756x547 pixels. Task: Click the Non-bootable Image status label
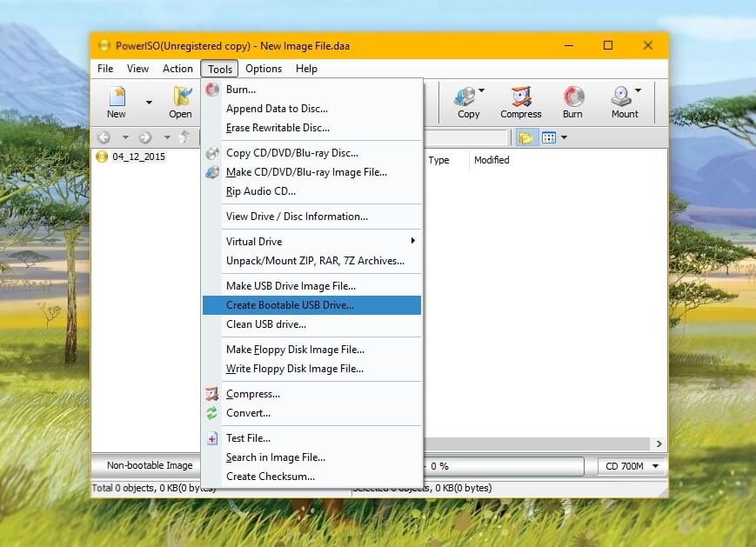[150, 465]
